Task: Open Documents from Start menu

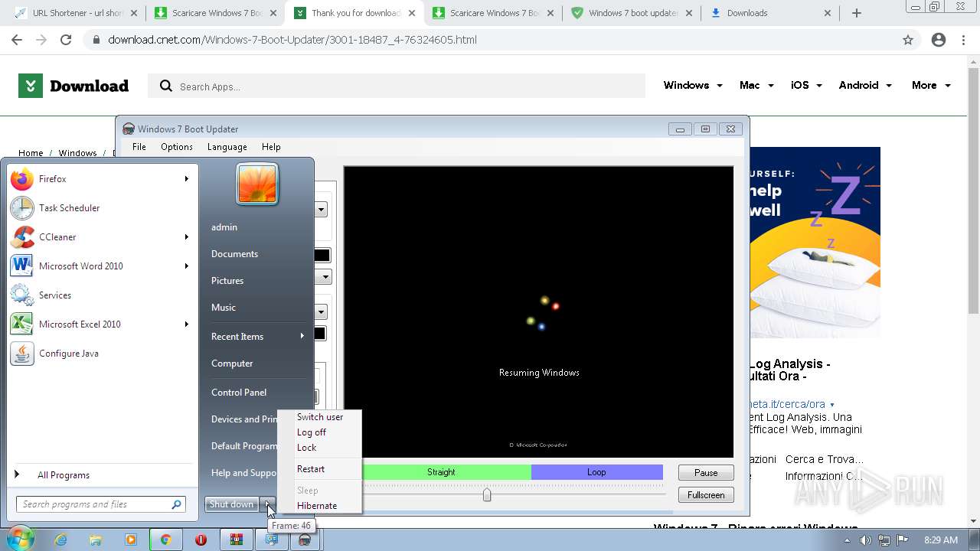Action: (234, 254)
